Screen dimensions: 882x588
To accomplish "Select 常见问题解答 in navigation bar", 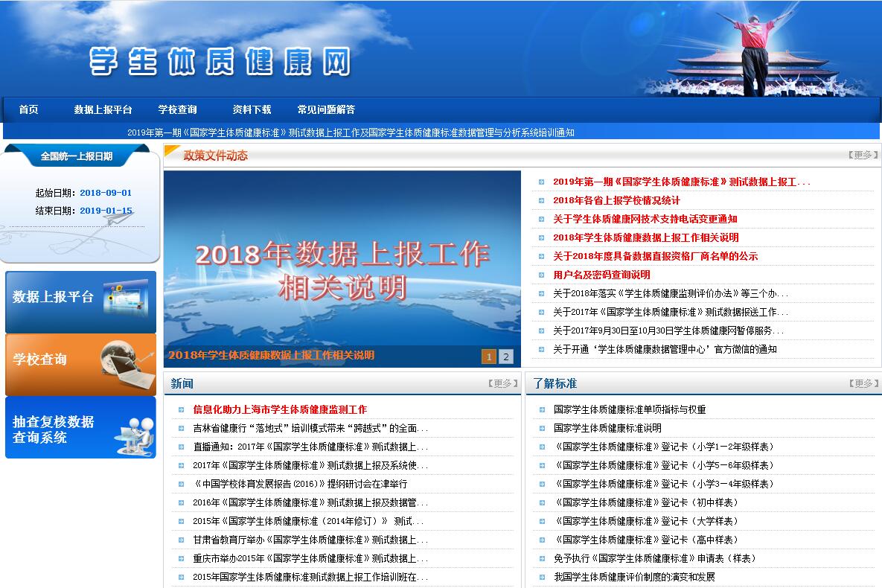I will (326, 109).
